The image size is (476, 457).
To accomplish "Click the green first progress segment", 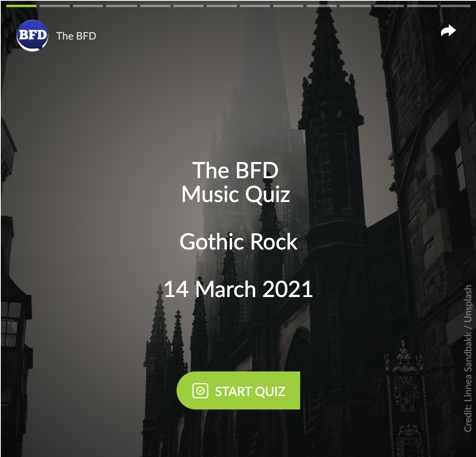I will click(21, 6).
